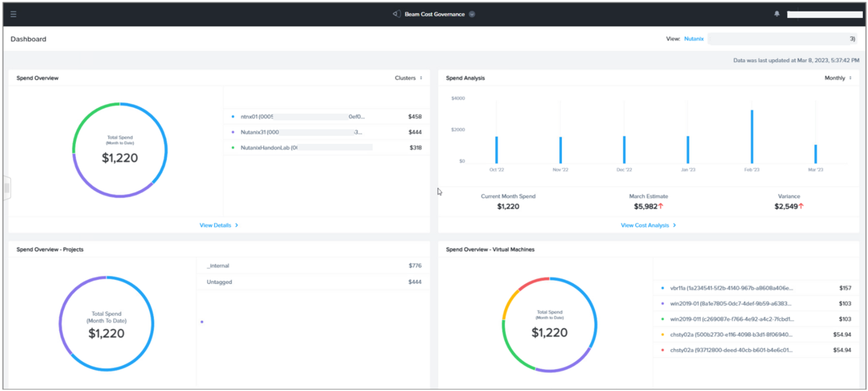Select the chsty02a (93712800...) VM row
The image size is (868, 391).
(757, 350)
